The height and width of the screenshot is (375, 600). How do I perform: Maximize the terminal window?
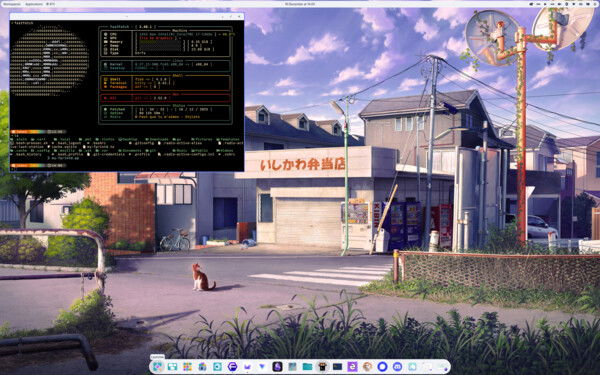click(231, 16)
